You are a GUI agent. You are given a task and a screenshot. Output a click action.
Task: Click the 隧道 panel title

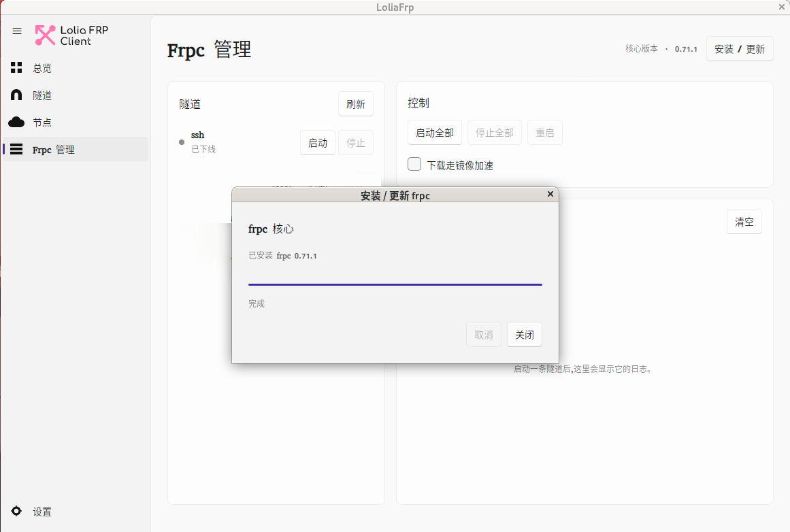tap(190, 104)
